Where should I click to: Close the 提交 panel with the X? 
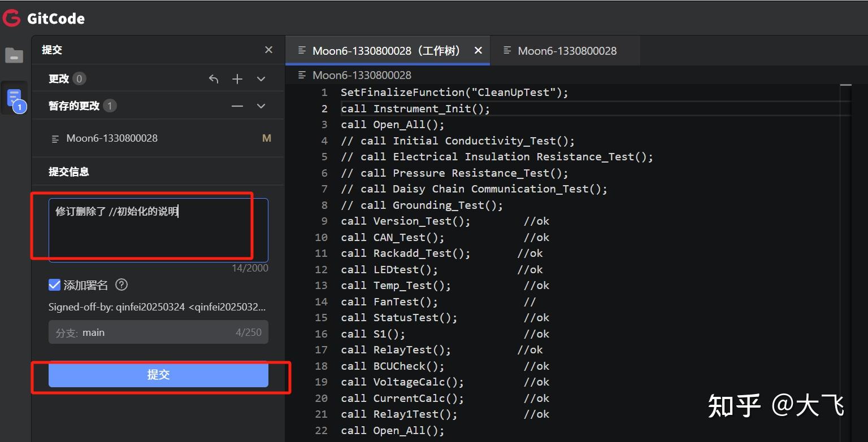pos(268,50)
